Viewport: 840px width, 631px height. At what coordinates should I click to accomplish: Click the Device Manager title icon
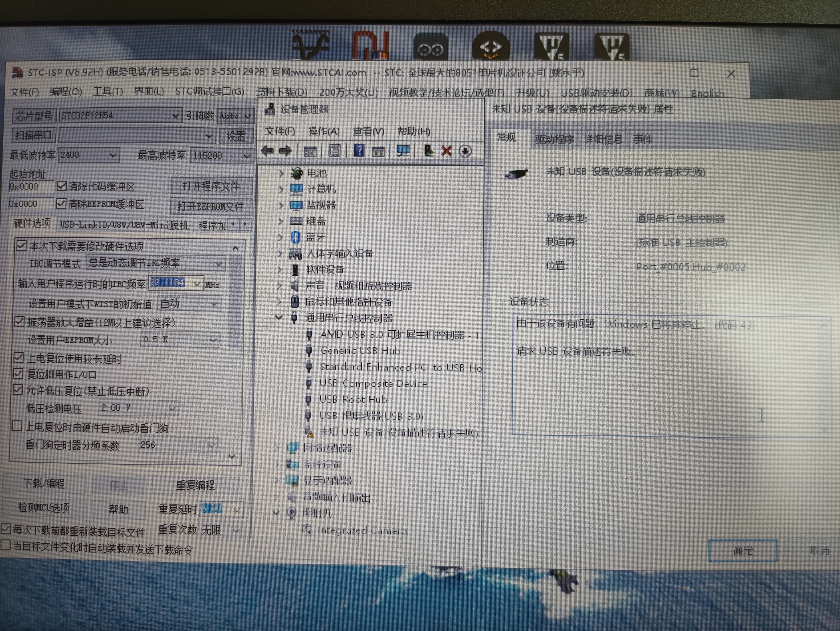270,109
